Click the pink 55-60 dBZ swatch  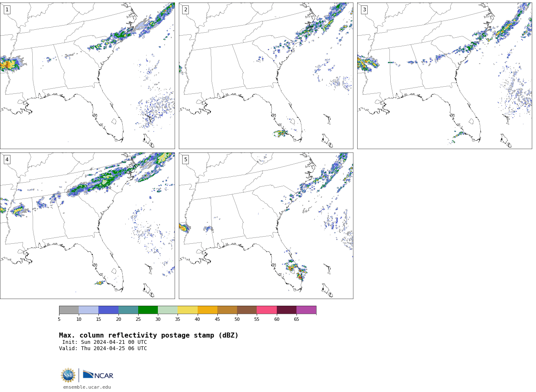(267, 310)
